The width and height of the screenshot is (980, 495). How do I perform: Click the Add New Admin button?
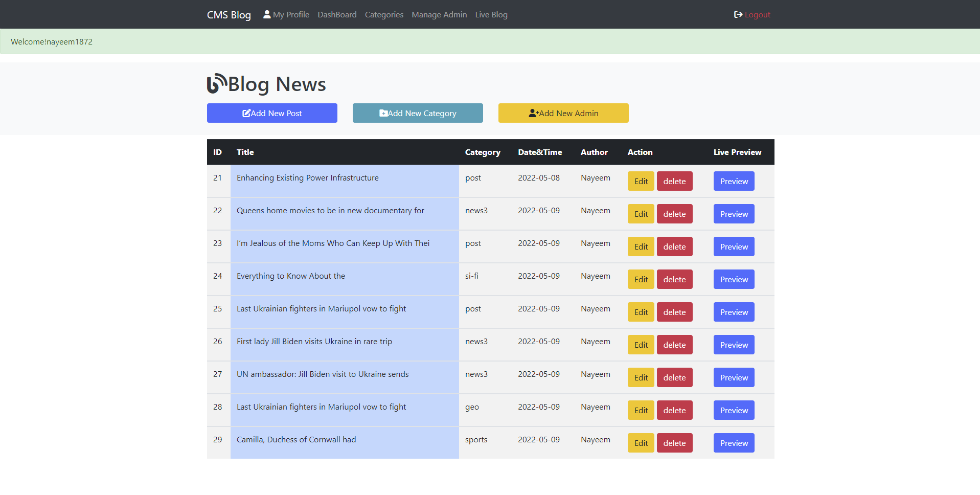click(x=563, y=113)
